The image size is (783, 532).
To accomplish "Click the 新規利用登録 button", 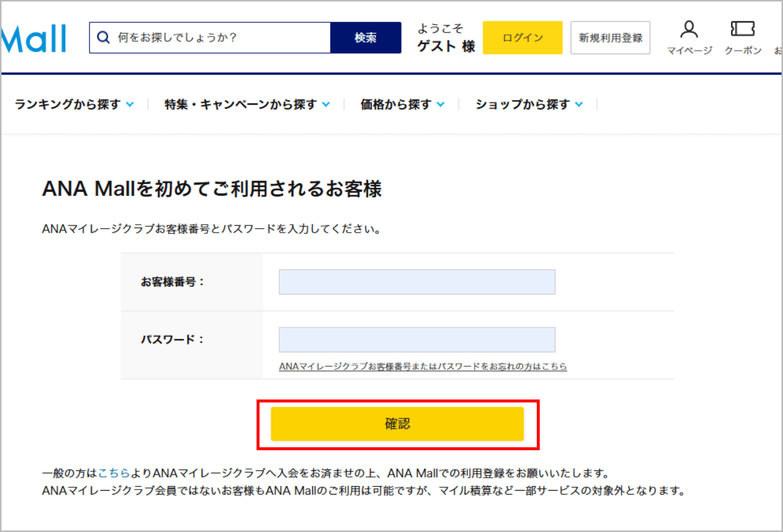I will [x=610, y=38].
